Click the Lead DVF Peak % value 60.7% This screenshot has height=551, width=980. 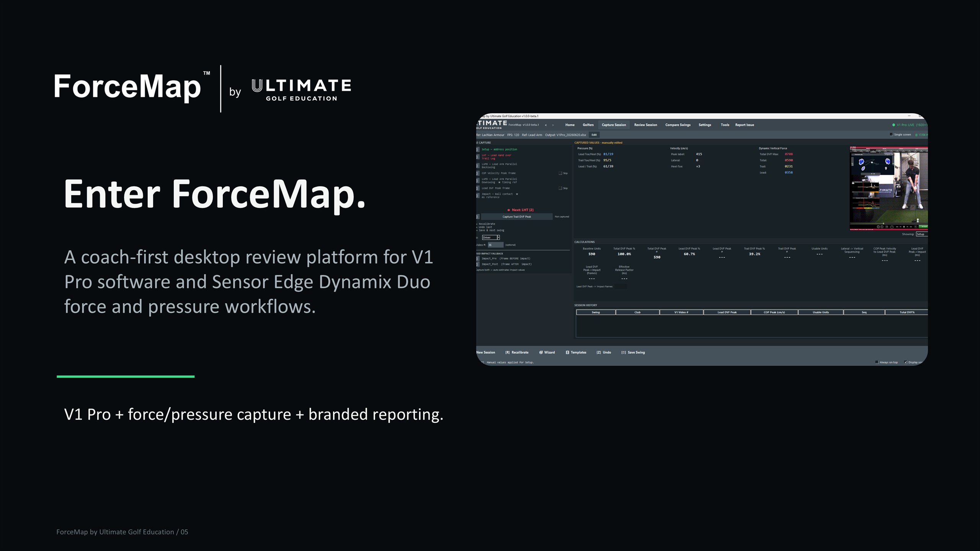click(689, 254)
